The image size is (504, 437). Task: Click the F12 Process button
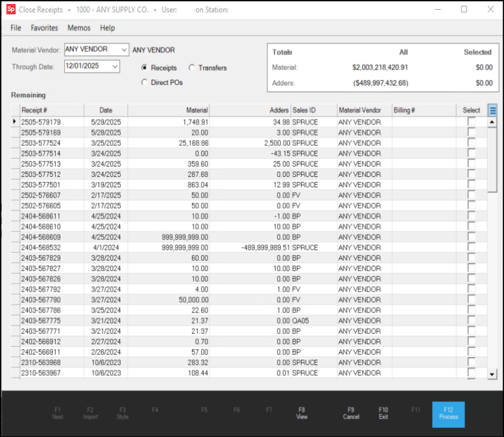(448, 414)
